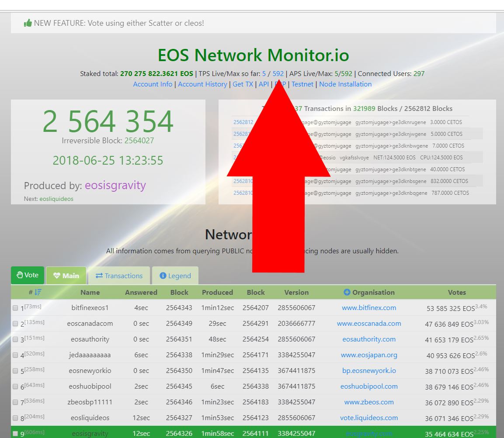Click the sort icon in the # column header
This screenshot has width=504, height=438.
[x=38, y=292]
